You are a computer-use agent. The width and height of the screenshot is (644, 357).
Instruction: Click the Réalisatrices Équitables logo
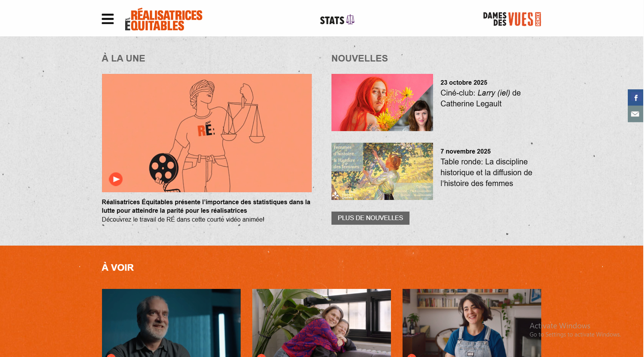pyautogui.click(x=163, y=19)
